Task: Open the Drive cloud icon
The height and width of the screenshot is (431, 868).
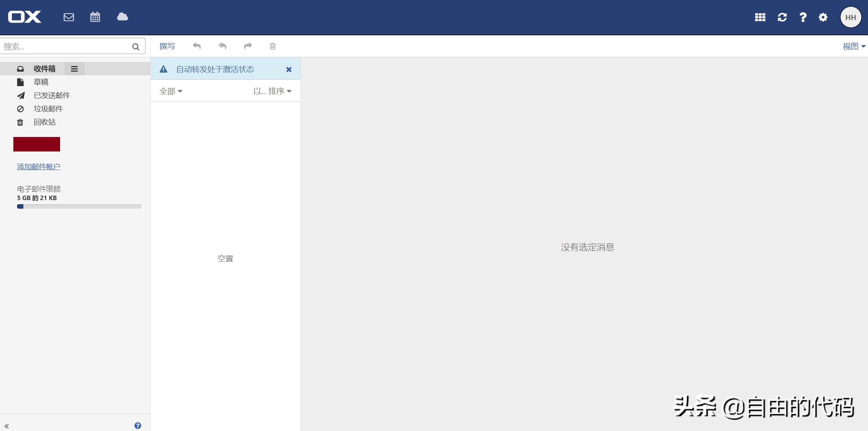Action: 122,17
